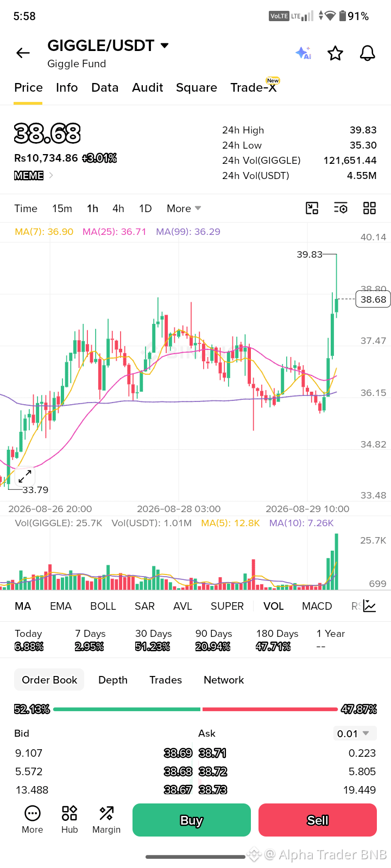Tap the back arrow icon
391x868 pixels.
[x=23, y=53]
